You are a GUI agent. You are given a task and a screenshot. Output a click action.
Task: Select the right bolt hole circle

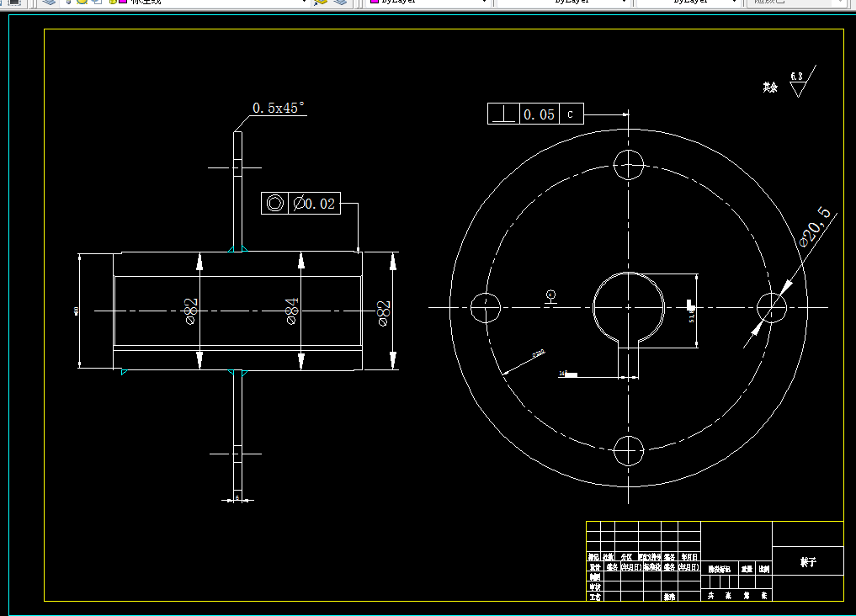point(772,307)
